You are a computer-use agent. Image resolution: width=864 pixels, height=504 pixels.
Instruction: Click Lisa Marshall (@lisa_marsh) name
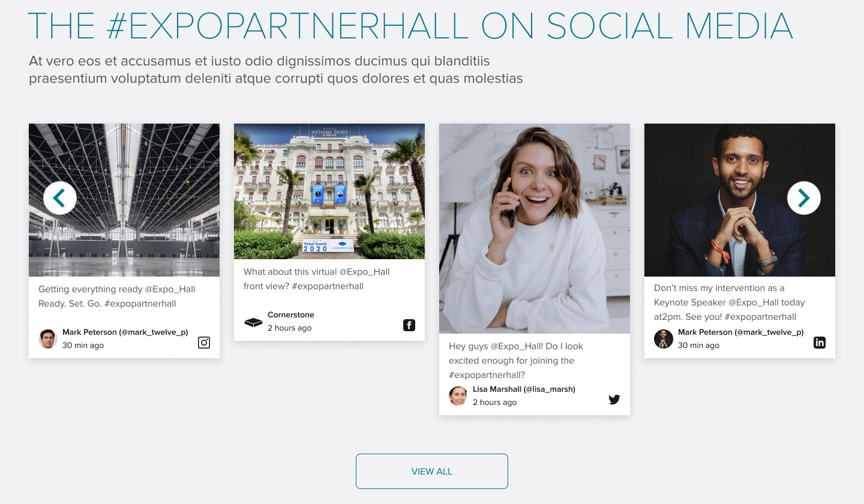tap(524, 389)
